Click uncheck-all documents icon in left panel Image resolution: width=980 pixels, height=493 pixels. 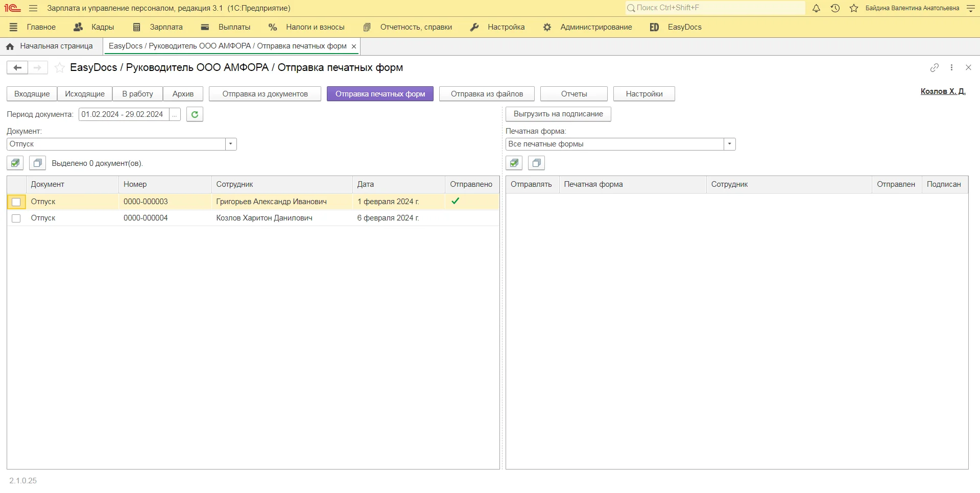click(37, 163)
